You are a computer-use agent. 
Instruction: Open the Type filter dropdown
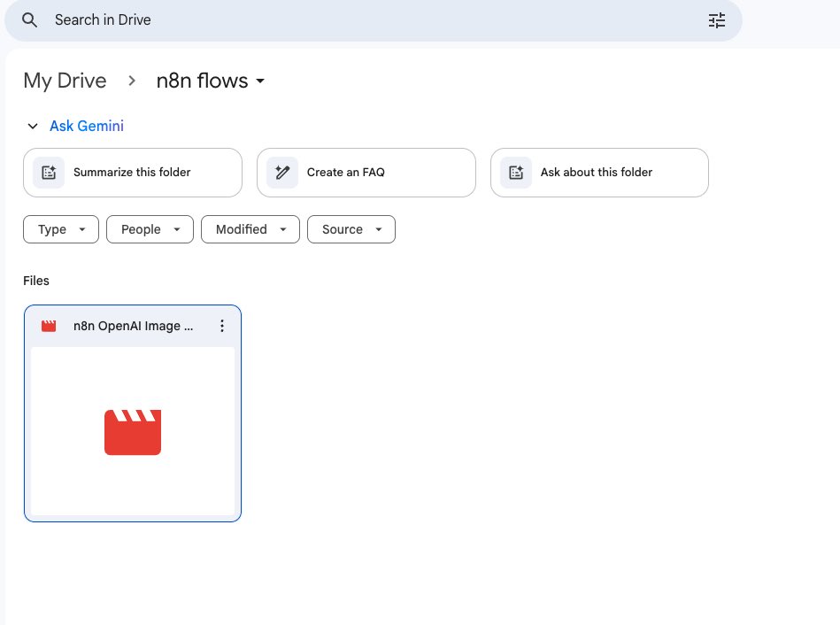[61, 229]
